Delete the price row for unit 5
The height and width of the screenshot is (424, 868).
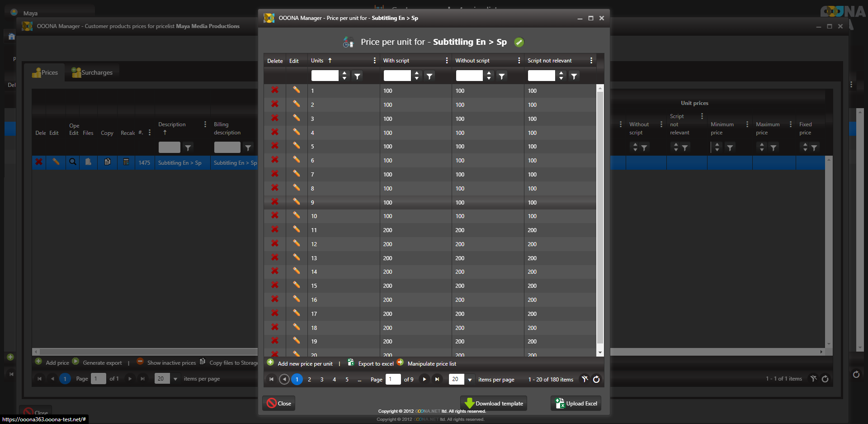tap(274, 146)
